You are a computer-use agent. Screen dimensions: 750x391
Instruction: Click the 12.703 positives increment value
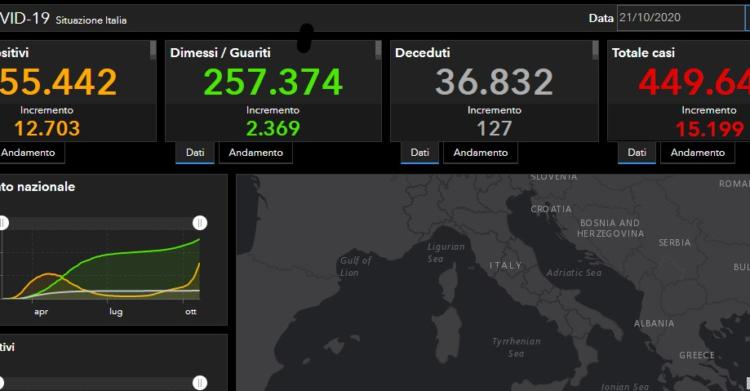coord(47,128)
